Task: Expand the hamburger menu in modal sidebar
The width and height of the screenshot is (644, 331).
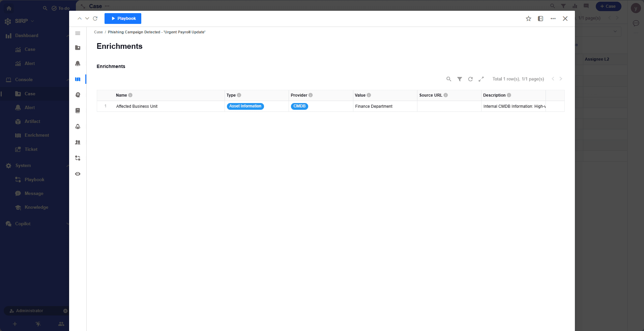Action: coord(78,33)
